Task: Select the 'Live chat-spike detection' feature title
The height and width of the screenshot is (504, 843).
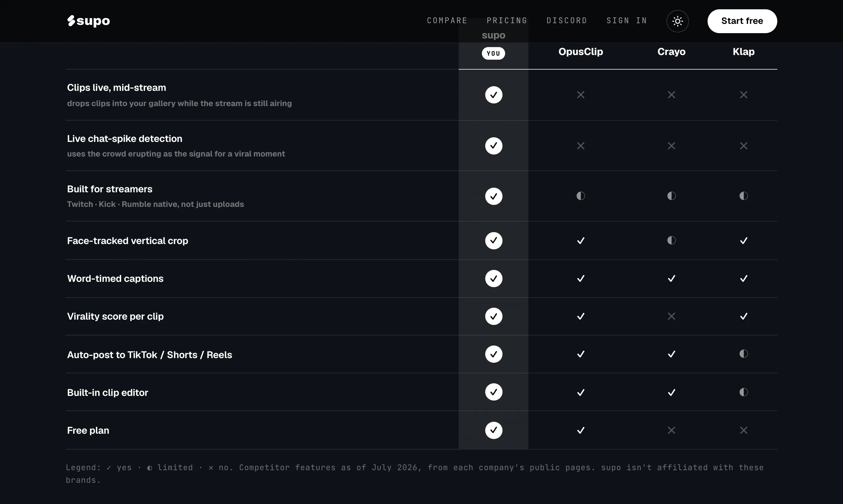Action: point(124,139)
